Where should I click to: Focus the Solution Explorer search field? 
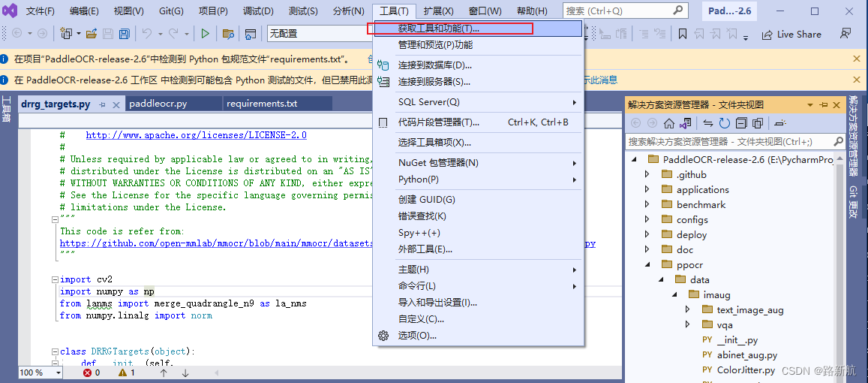point(735,142)
